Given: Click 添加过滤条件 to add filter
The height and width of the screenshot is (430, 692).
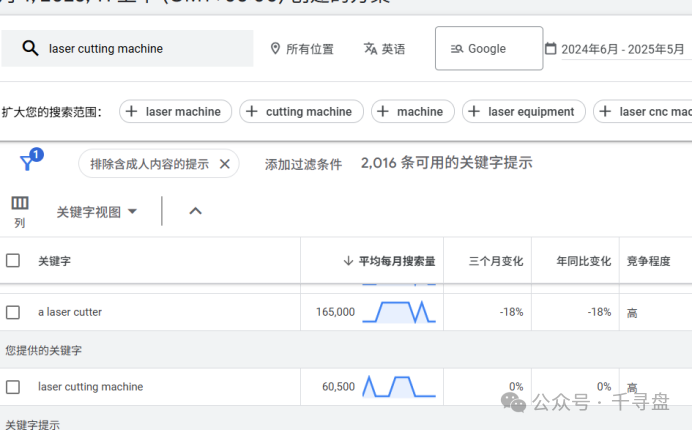Looking at the screenshot, I should (x=303, y=165).
